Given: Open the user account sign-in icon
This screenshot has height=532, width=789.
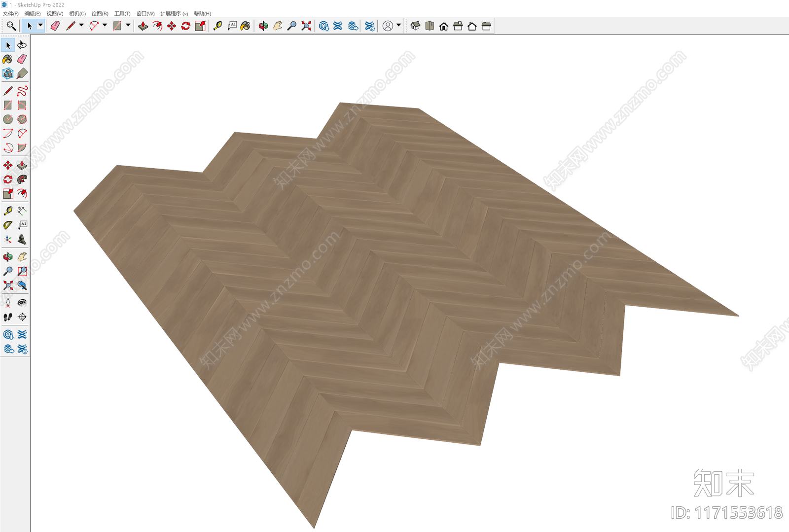Looking at the screenshot, I should [x=388, y=26].
